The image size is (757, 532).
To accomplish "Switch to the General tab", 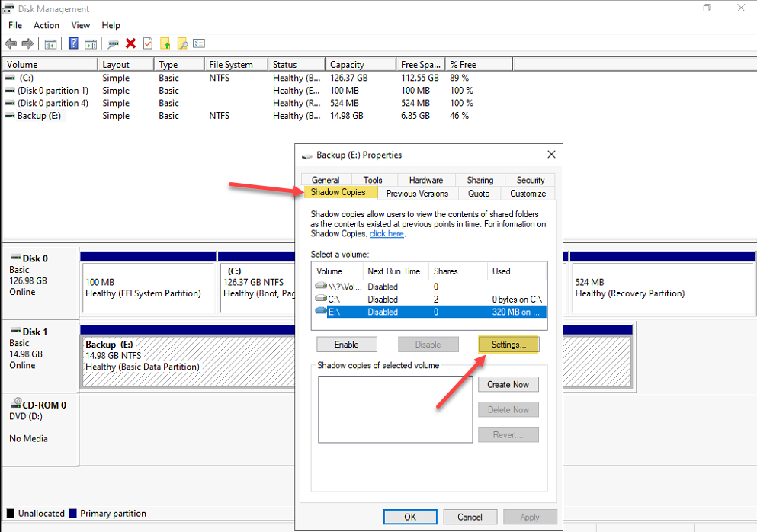I will tap(326, 180).
